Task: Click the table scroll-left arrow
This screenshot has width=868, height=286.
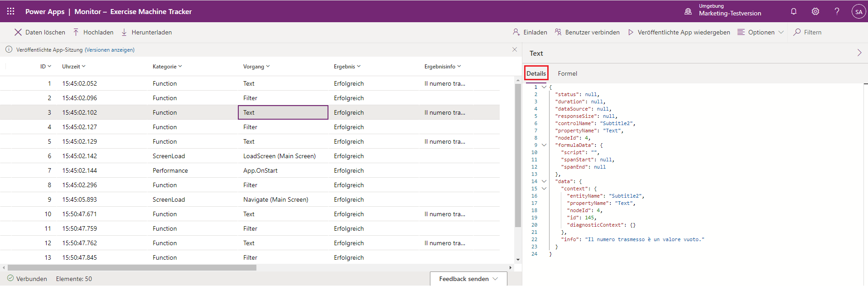Action: click(x=4, y=267)
